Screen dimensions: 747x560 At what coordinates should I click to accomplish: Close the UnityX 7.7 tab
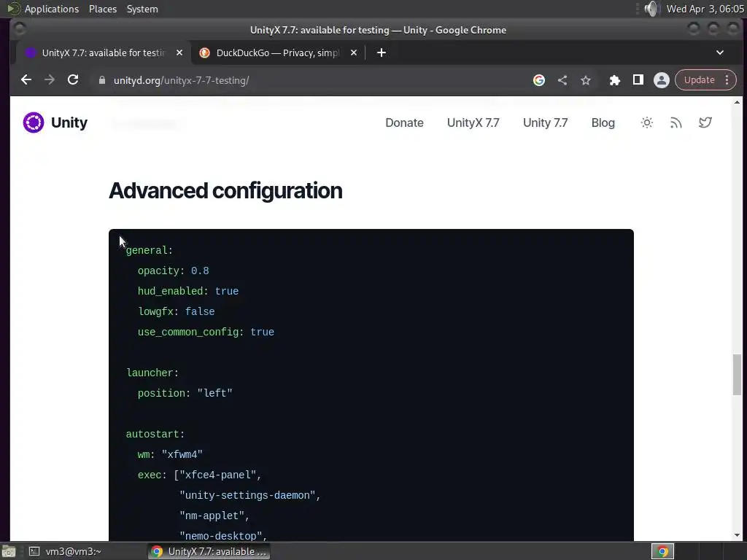(x=179, y=52)
